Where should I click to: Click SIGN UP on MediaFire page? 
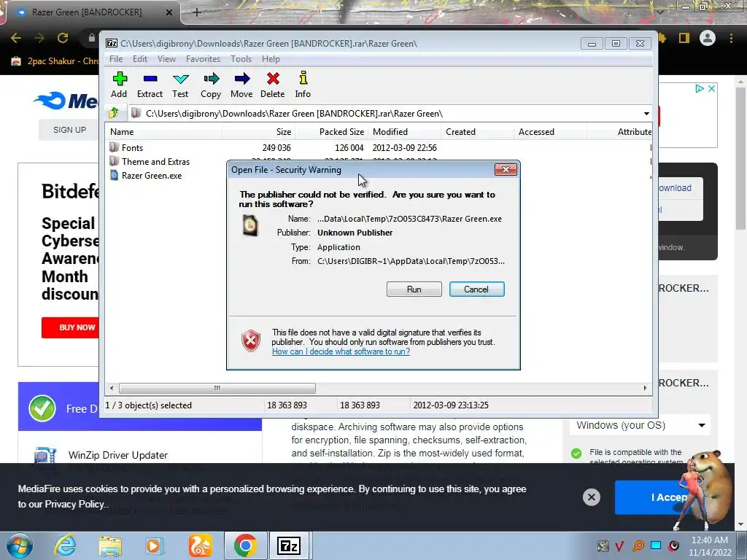(x=69, y=130)
